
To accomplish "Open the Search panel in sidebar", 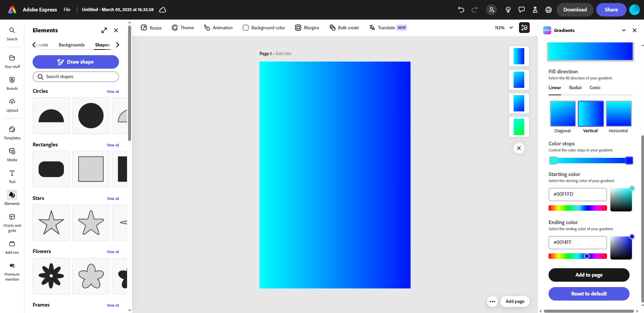I will [12, 34].
